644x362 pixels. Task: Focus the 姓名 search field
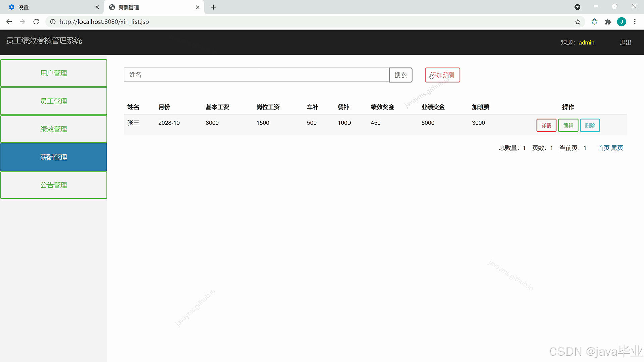pyautogui.click(x=257, y=75)
